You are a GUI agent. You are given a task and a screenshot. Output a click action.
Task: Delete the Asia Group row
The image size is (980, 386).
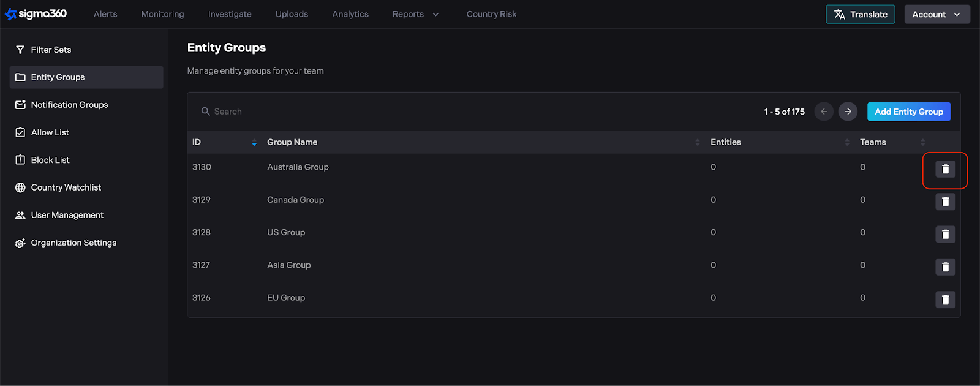[x=945, y=267]
